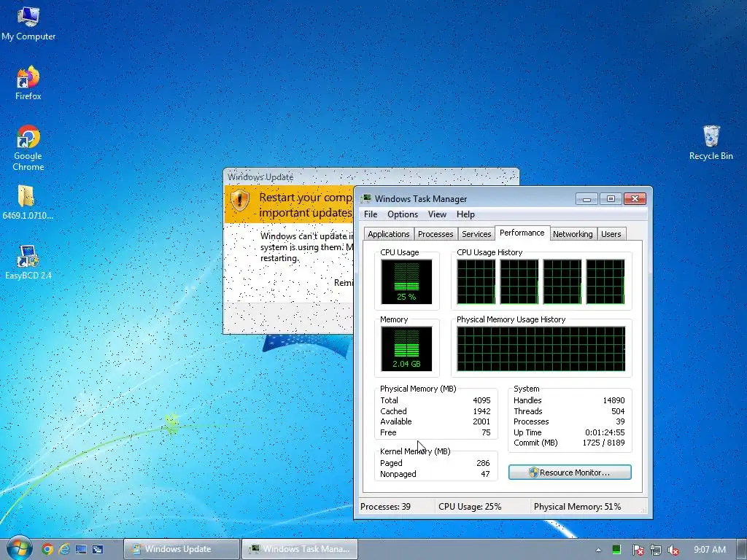Click the first CPU Usage History graph

(476, 281)
